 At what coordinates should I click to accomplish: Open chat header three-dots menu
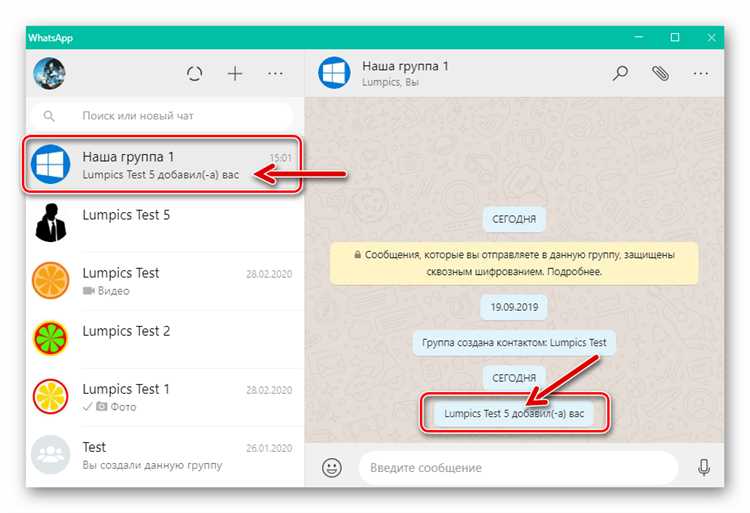(701, 74)
